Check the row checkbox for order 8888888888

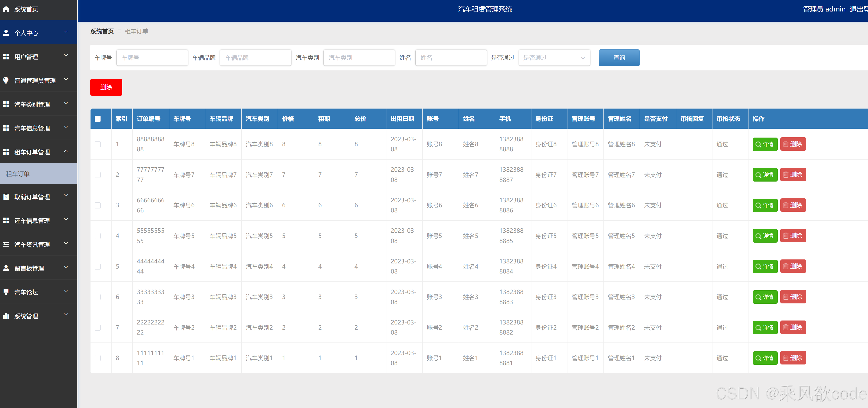coord(98,144)
